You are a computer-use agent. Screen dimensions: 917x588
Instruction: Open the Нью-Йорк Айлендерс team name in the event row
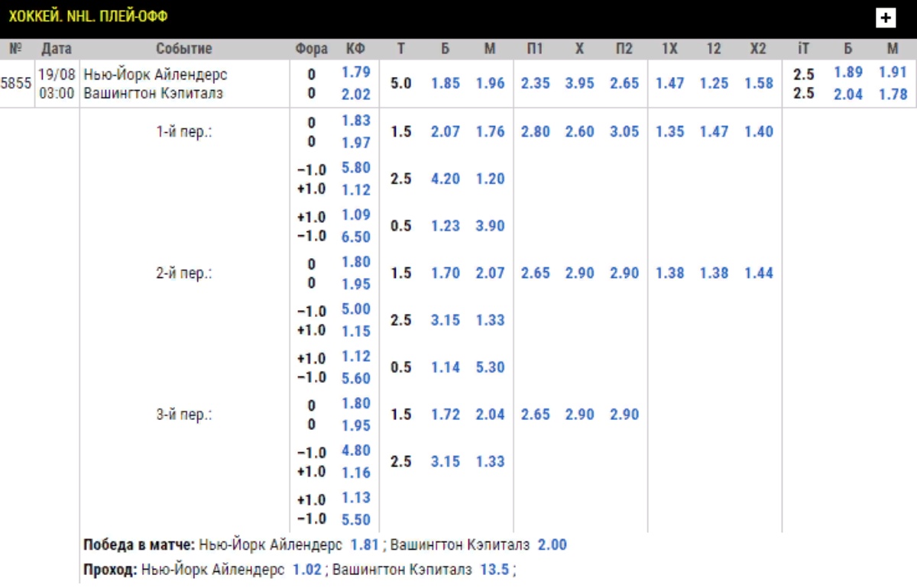tap(155, 75)
